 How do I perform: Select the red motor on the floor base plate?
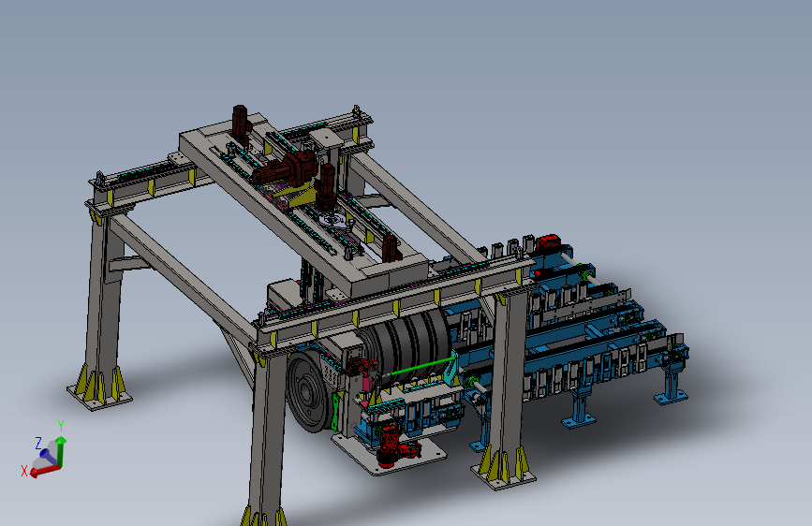(394, 446)
